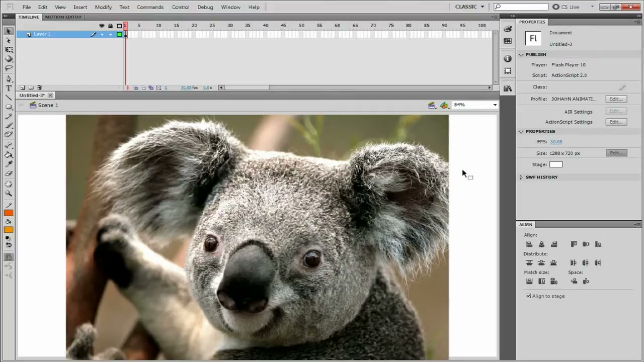Select the Free Transform tool
This screenshot has height=362, width=644.
click(9, 50)
